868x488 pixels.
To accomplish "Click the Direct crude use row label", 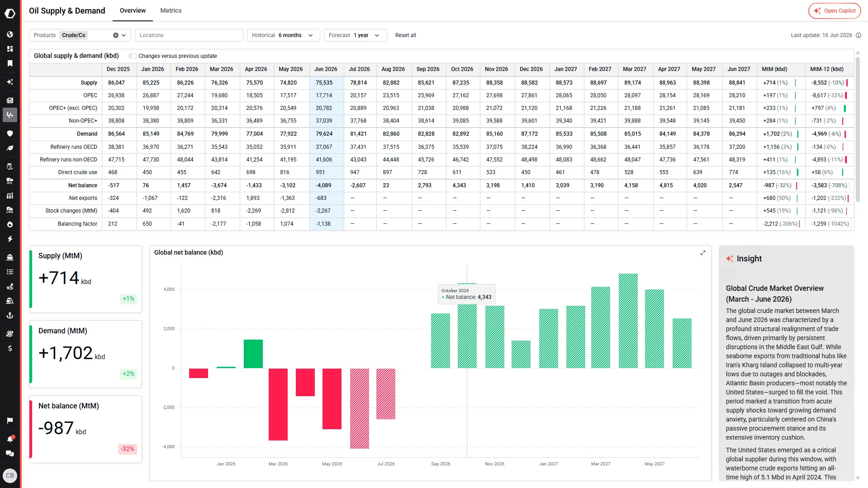I will [x=77, y=172].
